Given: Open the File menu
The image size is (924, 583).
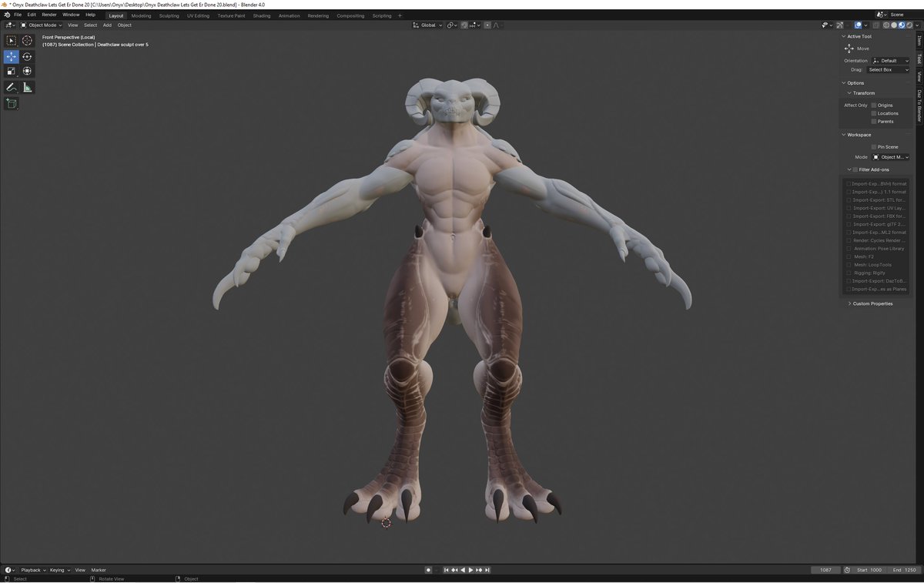Looking at the screenshot, I should click(18, 15).
